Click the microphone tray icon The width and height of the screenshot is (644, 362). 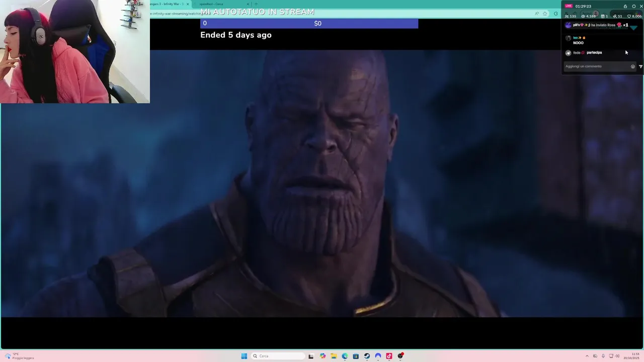pos(603,356)
